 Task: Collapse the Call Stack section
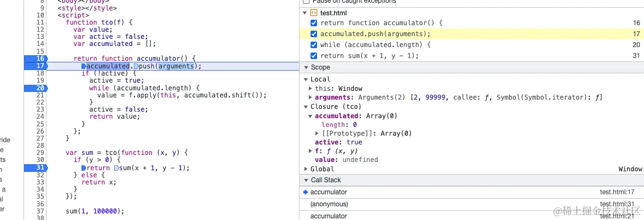click(306, 180)
